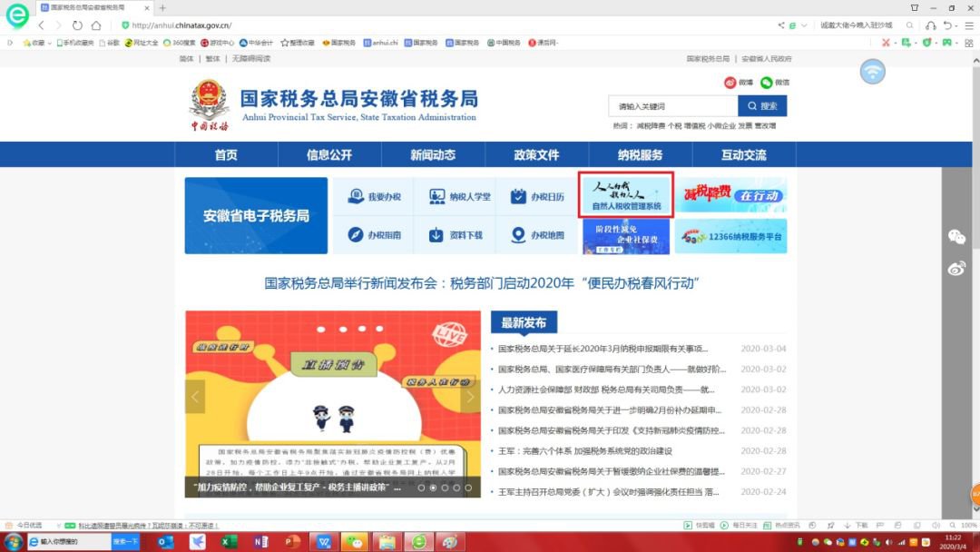Viewport: 980px width, 552px height.
Task: Click the Weibo icon in page header
Action: pyautogui.click(x=731, y=83)
